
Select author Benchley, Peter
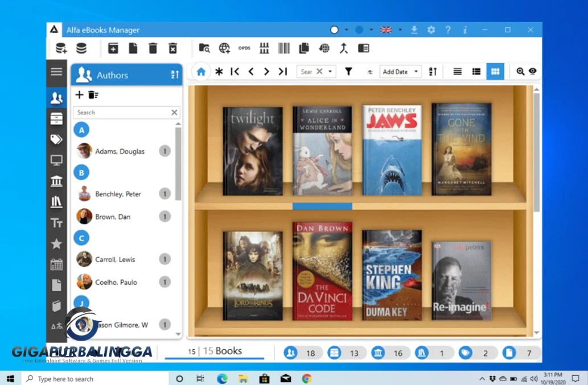pos(124,194)
